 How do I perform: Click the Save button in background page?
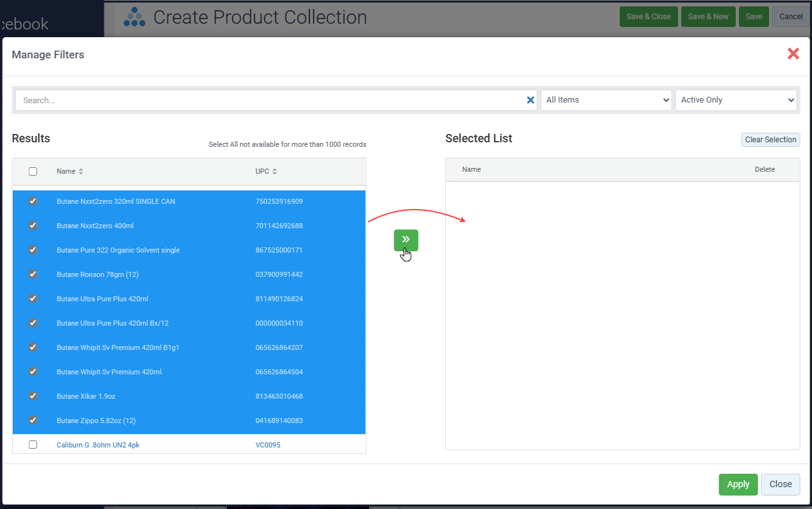[x=754, y=17]
